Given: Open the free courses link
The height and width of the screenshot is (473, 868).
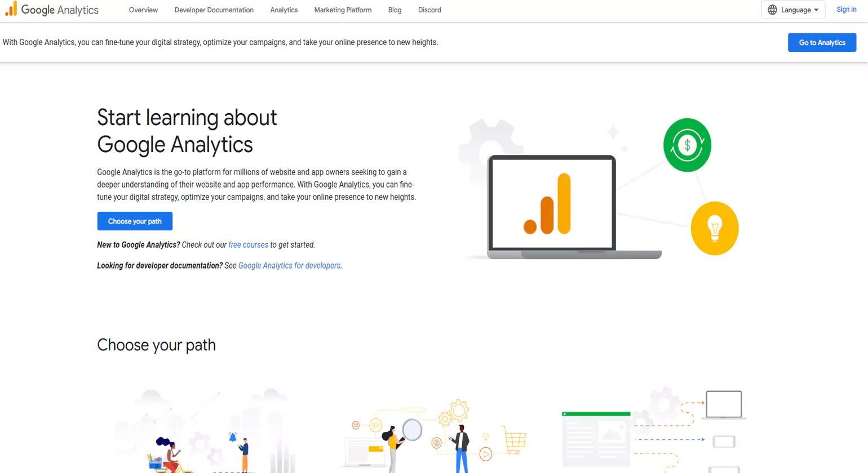Looking at the screenshot, I should tap(248, 244).
